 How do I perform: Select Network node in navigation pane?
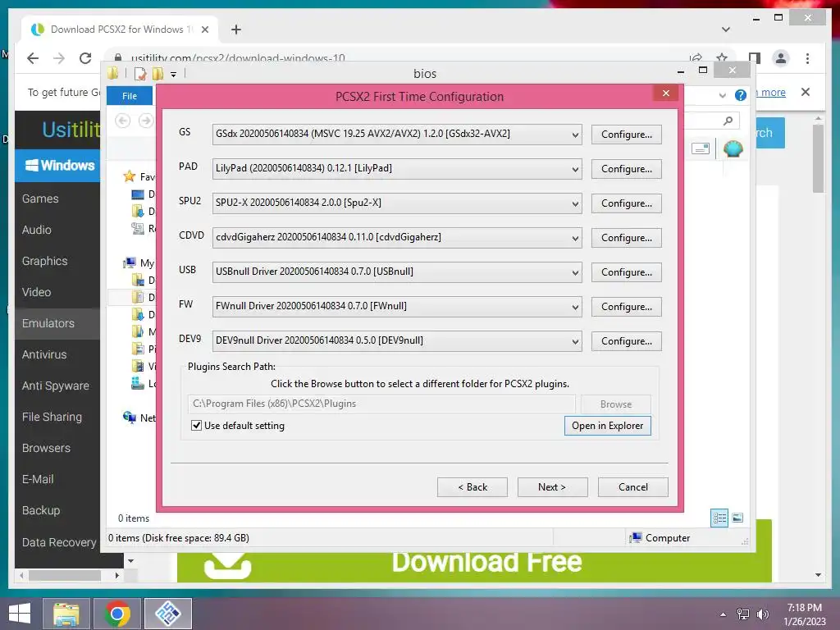[x=139, y=418]
